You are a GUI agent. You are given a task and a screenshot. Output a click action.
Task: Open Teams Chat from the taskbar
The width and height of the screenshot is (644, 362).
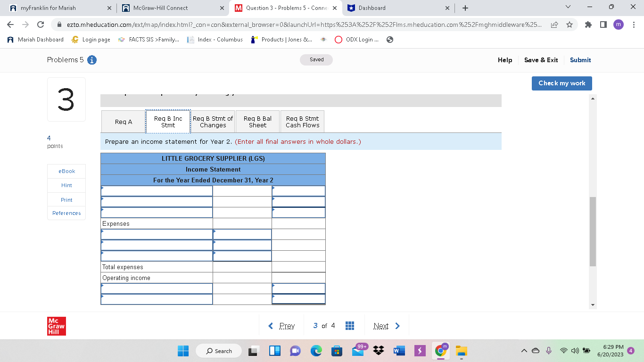click(x=295, y=351)
